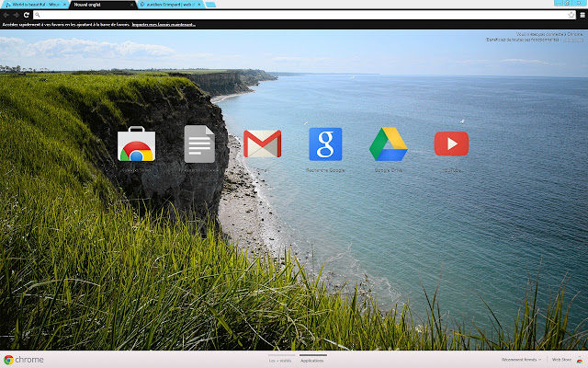Click the Web Store icon beside the footer link
Image resolution: width=588 pixels, height=368 pixels.
pyautogui.click(x=580, y=360)
